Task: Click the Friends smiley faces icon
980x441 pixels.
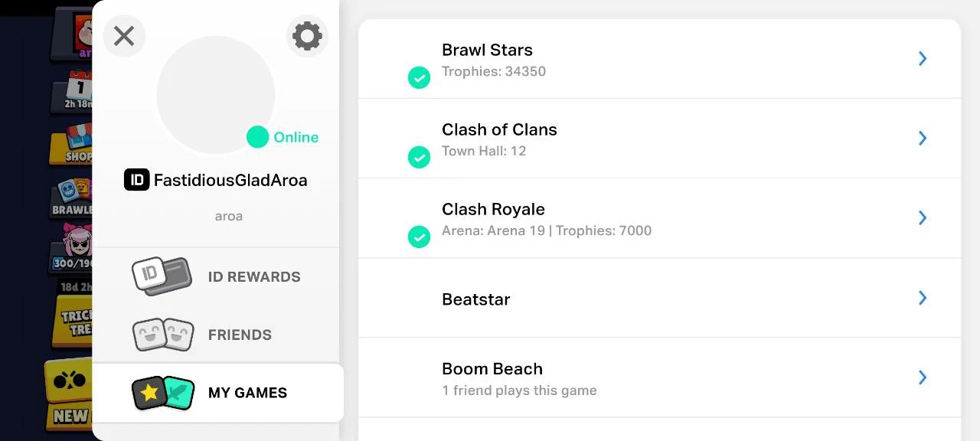Action: coord(162,335)
